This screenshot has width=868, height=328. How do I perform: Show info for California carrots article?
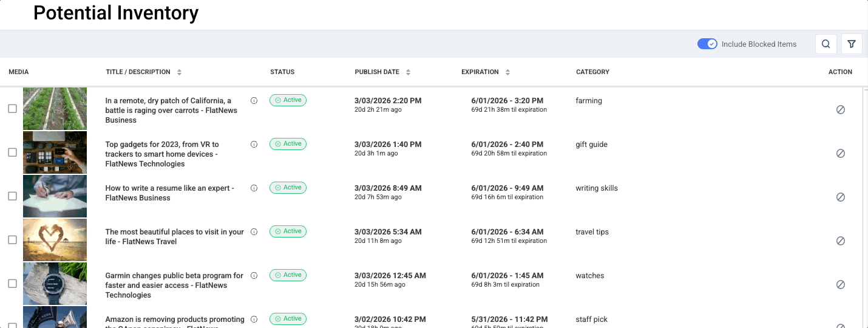pos(254,101)
